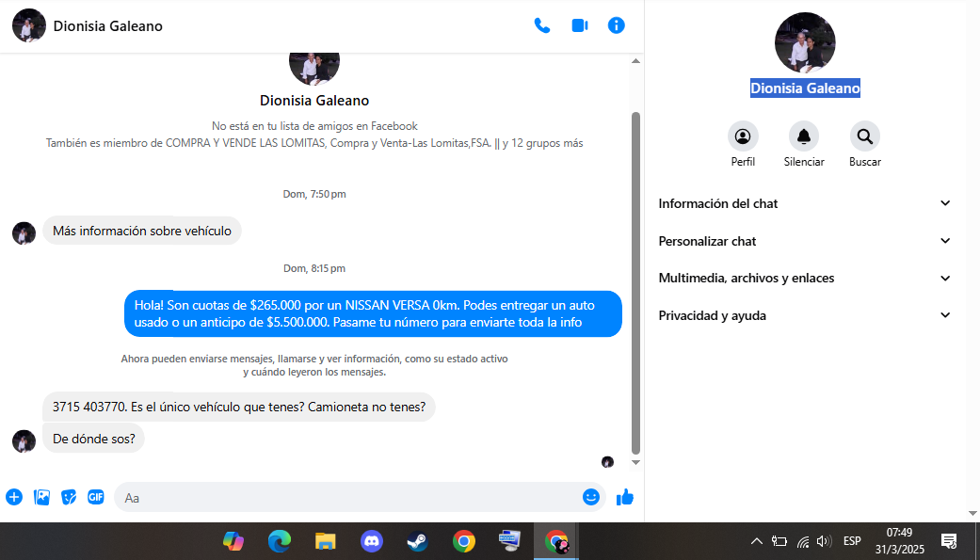Click the Silenciar bell icon

point(804,136)
